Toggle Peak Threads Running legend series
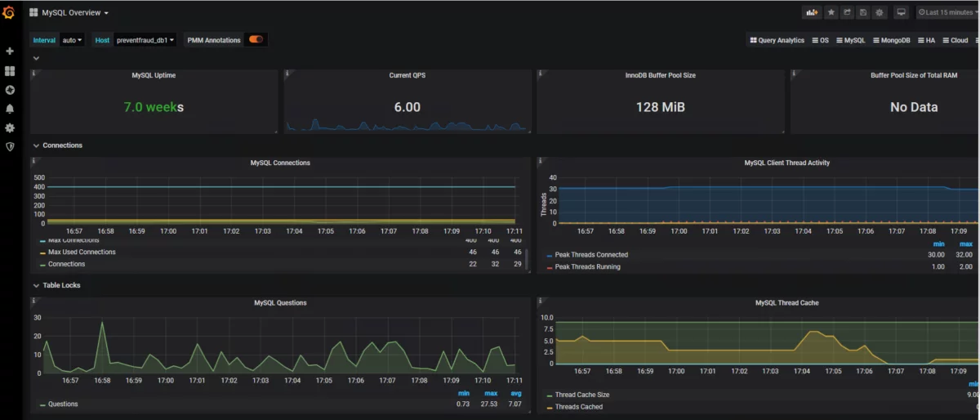 pos(587,266)
